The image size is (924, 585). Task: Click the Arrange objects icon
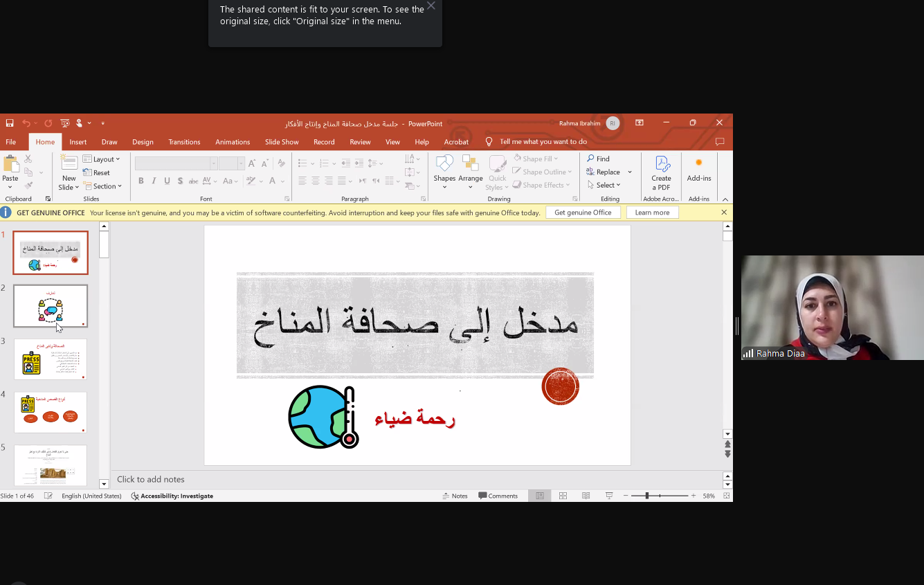[470, 170]
